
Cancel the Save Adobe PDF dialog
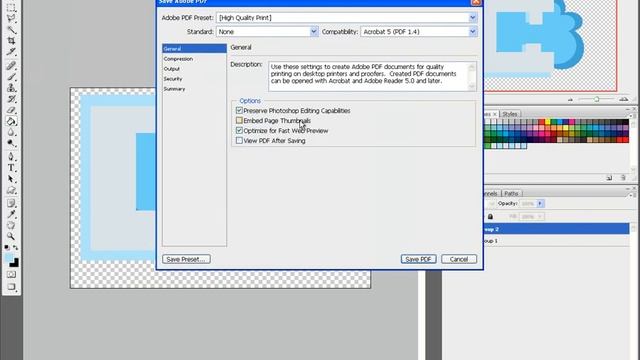pos(459,259)
